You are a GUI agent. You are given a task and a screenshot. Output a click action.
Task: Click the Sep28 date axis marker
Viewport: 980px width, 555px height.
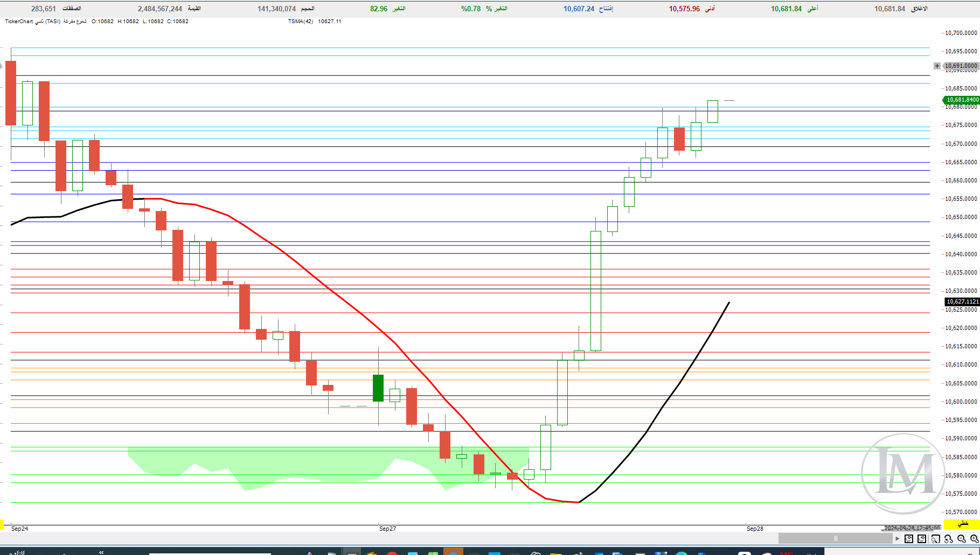755,529
